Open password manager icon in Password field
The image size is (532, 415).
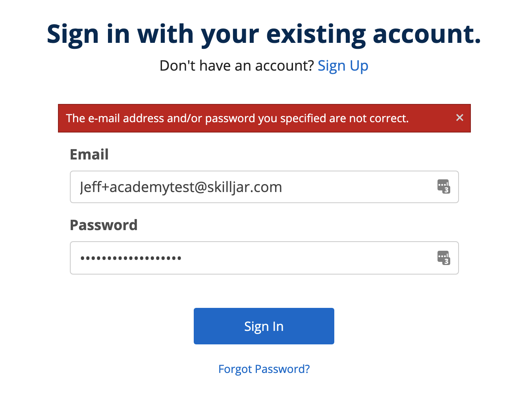click(x=443, y=258)
